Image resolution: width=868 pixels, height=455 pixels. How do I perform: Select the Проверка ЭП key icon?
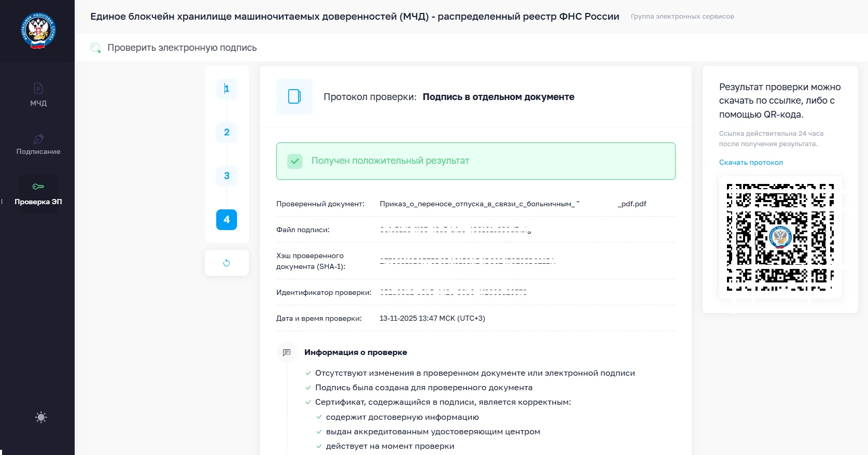tap(38, 187)
